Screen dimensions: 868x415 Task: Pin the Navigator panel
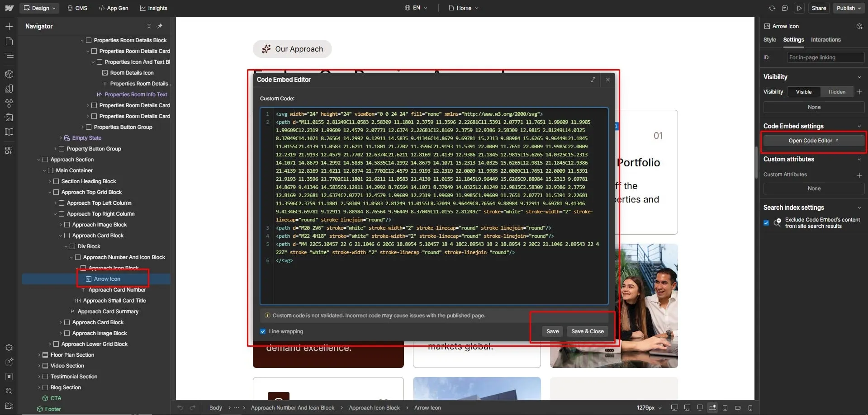coord(160,26)
